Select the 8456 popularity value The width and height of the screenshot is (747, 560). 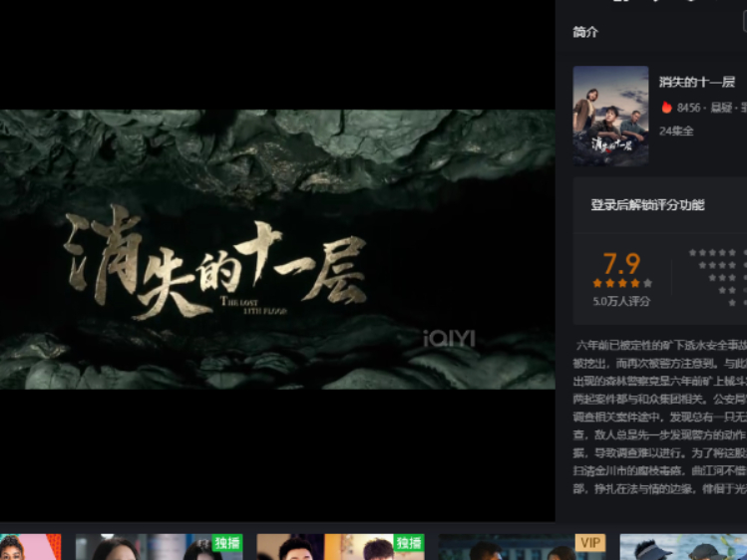pos(688,108)
